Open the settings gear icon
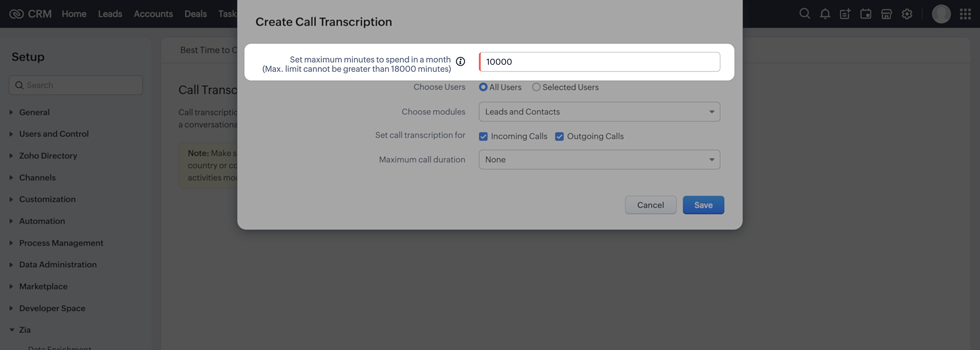Screen dimensions: 980x350 [907, 14]
